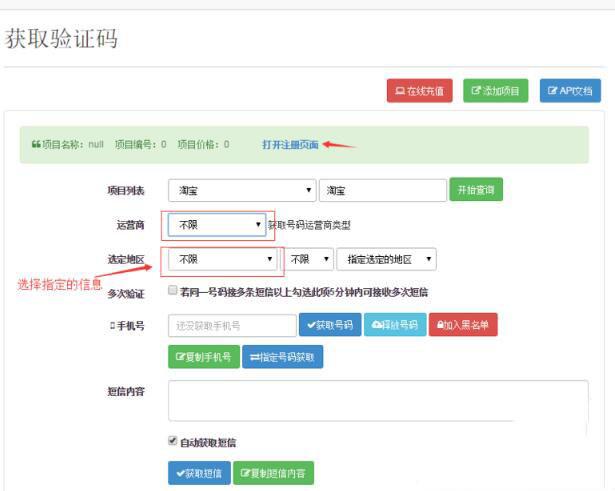Open the 运营商 dropdown set to 不限
The image size is (615, 491).
pyautogui.click(x=217, y=225)
